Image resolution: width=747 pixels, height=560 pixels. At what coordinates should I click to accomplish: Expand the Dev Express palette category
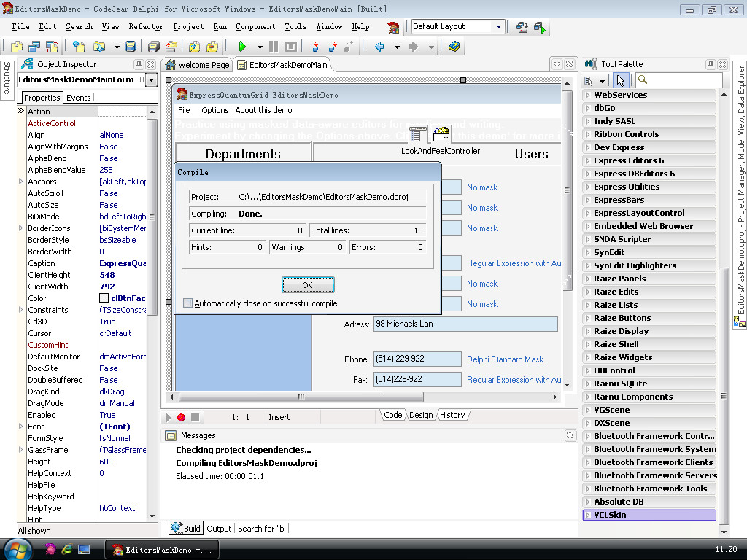coord(588,147)
